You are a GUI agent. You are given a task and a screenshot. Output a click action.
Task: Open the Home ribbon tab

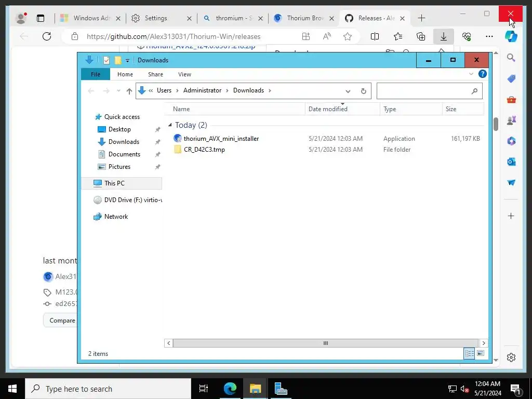click(x=125, y=74)
